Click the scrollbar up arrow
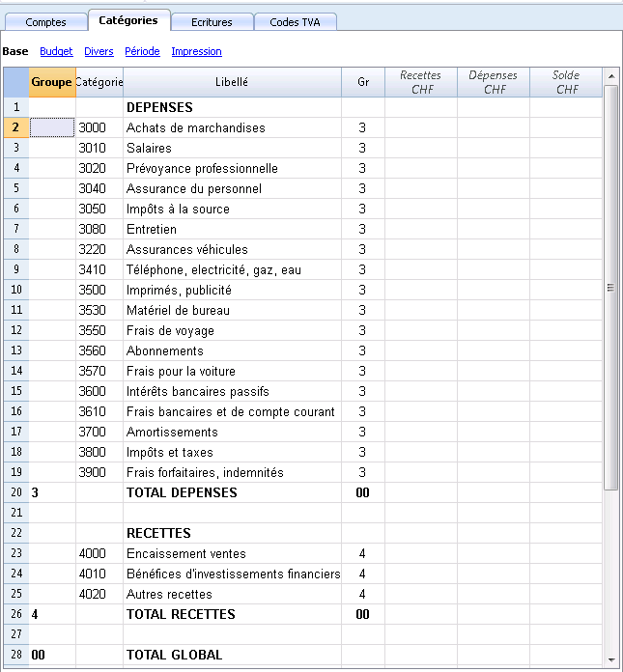 point(611,76)
